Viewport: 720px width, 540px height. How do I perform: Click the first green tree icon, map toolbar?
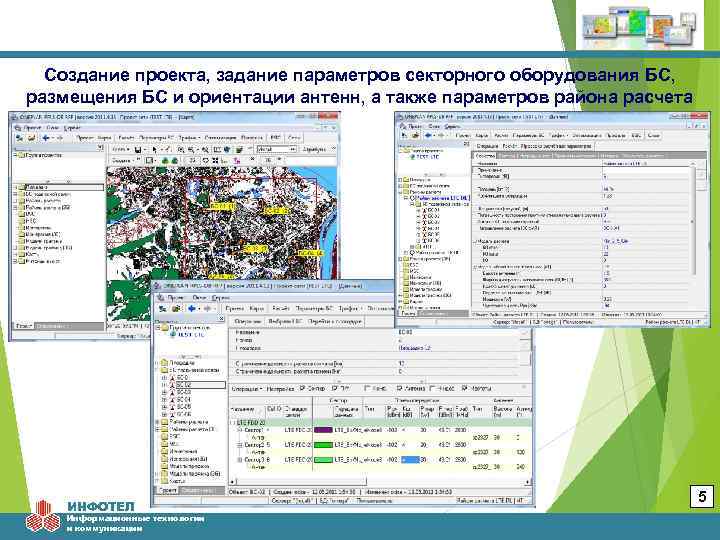tap(166, 160)
